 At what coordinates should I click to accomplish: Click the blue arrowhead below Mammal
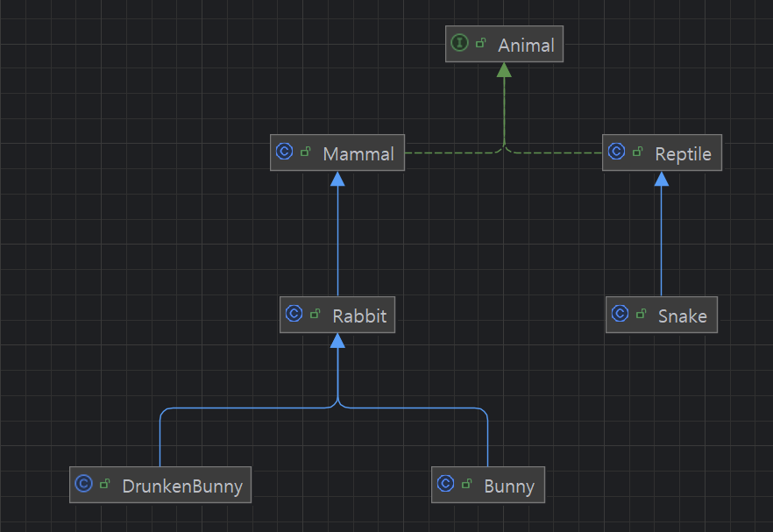pos(337,179)
